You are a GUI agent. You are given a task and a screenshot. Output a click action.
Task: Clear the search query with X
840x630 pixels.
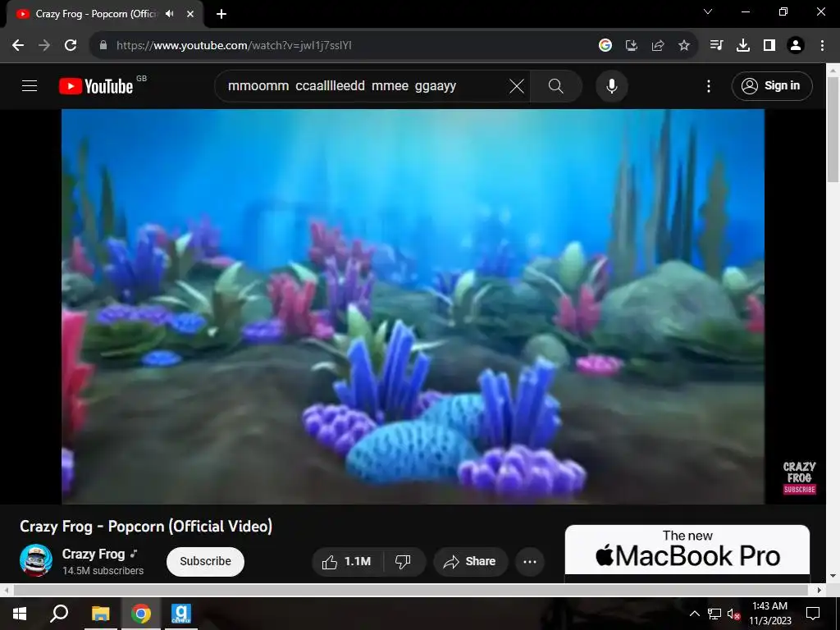click(517, 86)
